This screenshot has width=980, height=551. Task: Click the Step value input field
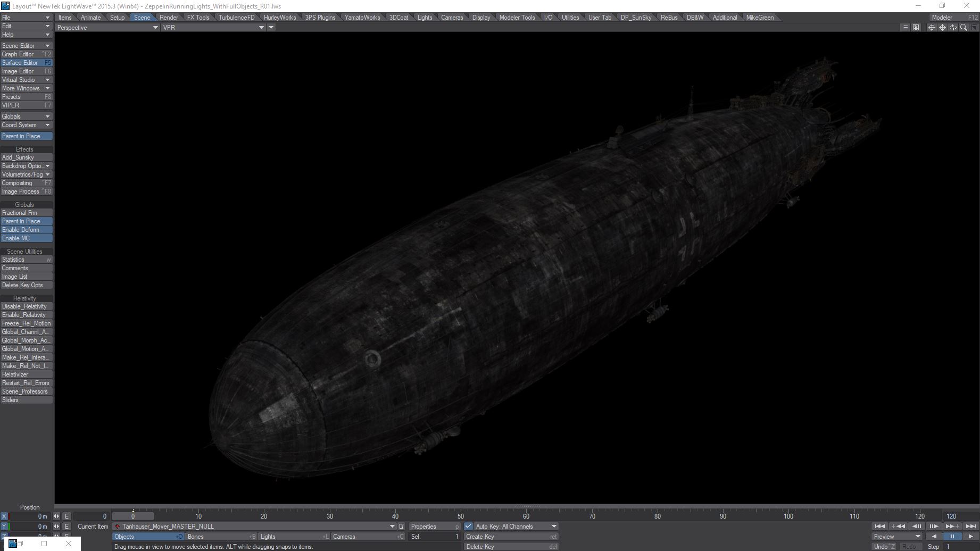coord(960,547)
